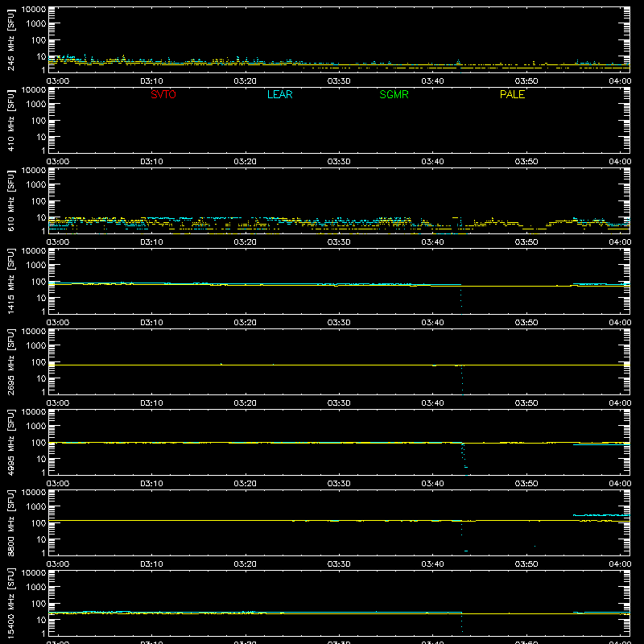
Task: Select the 245 MHz [SFU] axis title
Action: (x=11, y=40)
